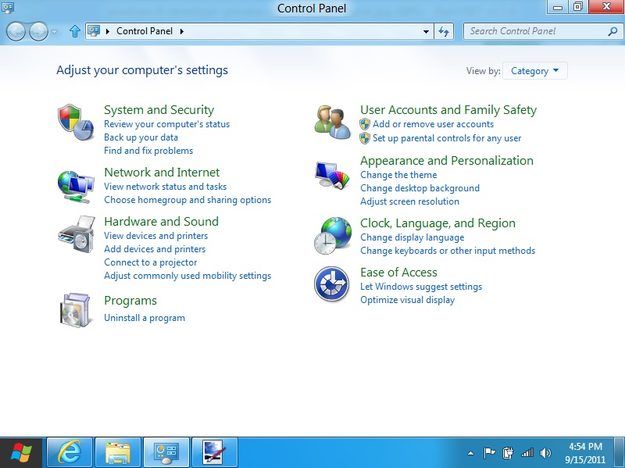Open Network and Internet category
This screenshot has width=625, height=468.
(x=162, y=172)
